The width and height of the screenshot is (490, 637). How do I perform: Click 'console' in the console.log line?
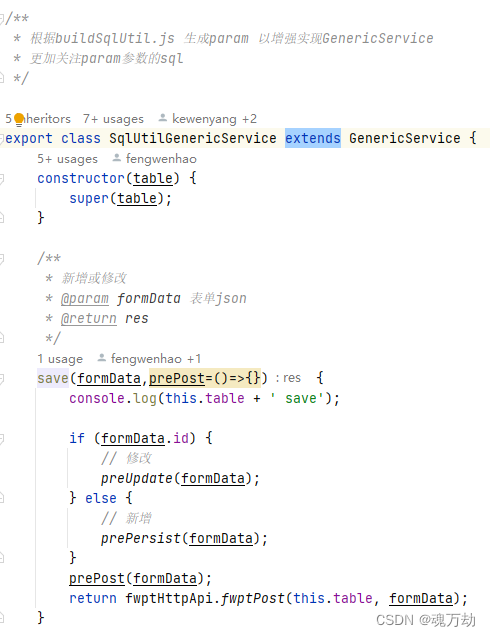pos(97,398)
